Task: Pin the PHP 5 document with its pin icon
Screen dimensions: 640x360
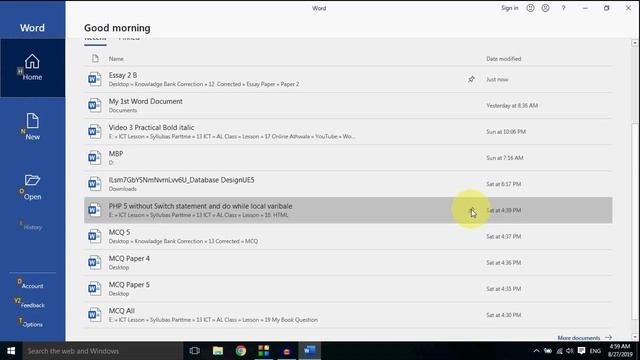Action: click(472, 211)
